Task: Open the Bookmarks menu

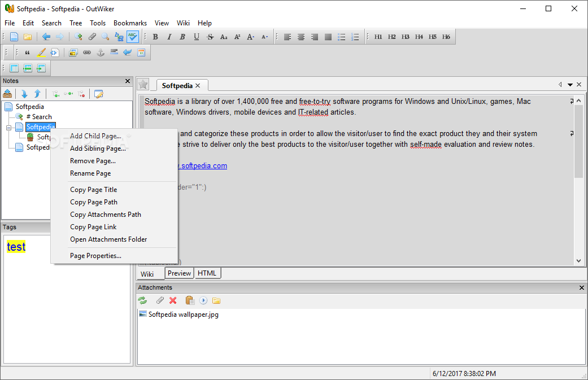Action: point(130,23)
